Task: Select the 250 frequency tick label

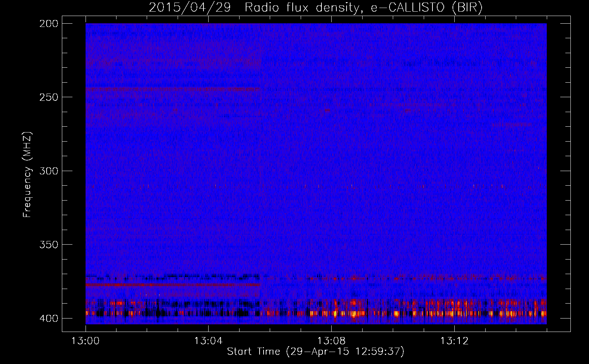Action: pos(49,97)
